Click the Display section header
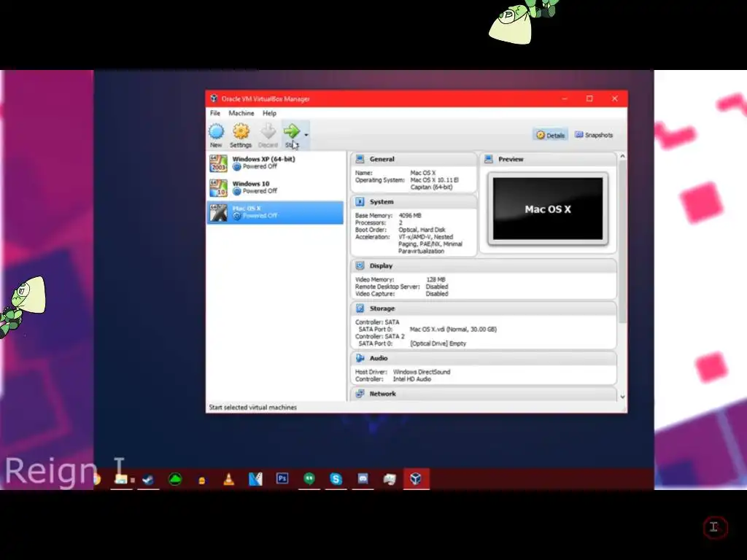The height and width of the screenshot is (560, 747). click(484, 265)
